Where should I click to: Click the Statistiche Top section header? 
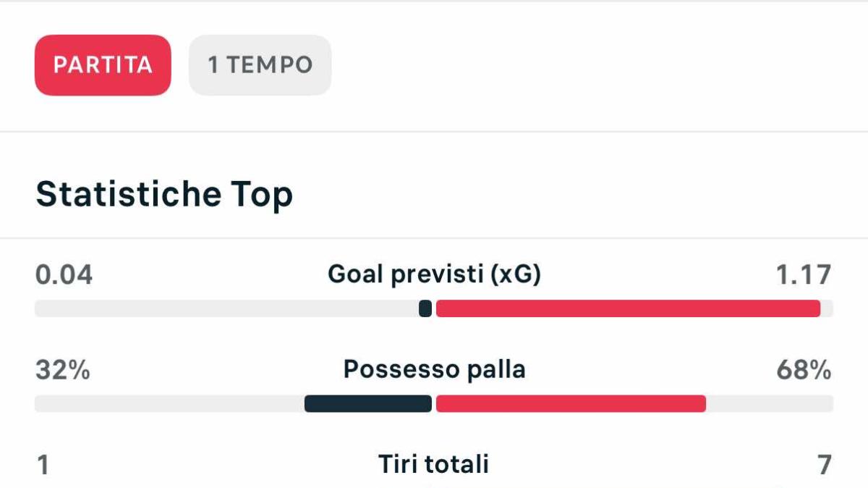click(x=164, y=193)
